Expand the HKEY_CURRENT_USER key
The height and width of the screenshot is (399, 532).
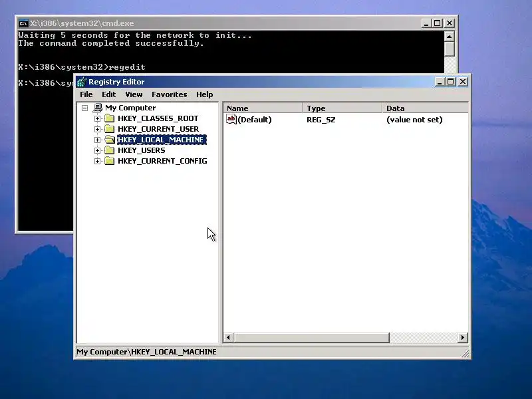click(x=97, y=129)
